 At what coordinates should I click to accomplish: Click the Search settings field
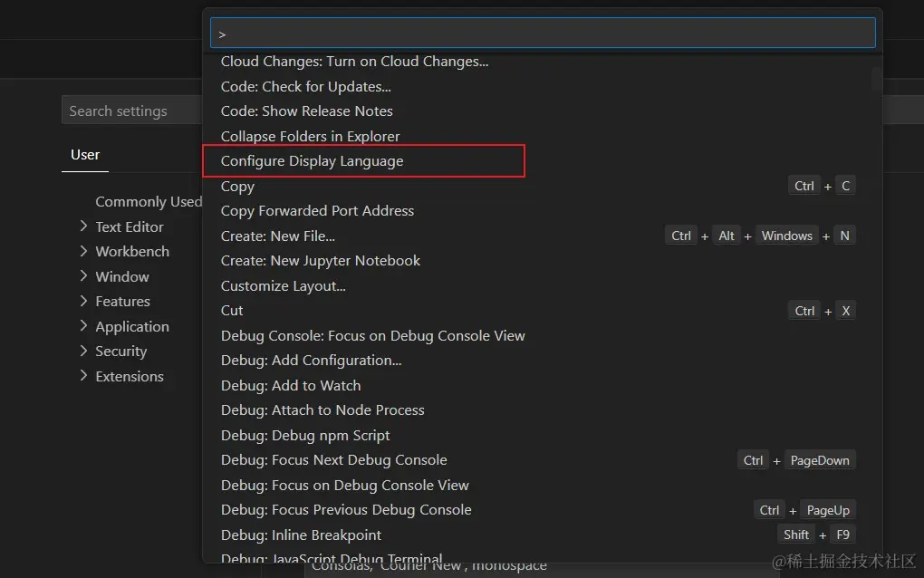[x=132, y=111]
